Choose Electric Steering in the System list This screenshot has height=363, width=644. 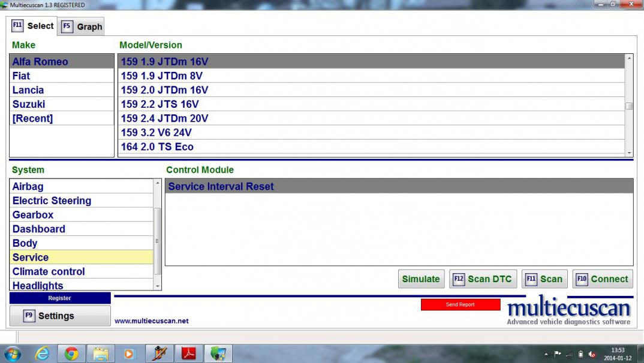[82, 201]
